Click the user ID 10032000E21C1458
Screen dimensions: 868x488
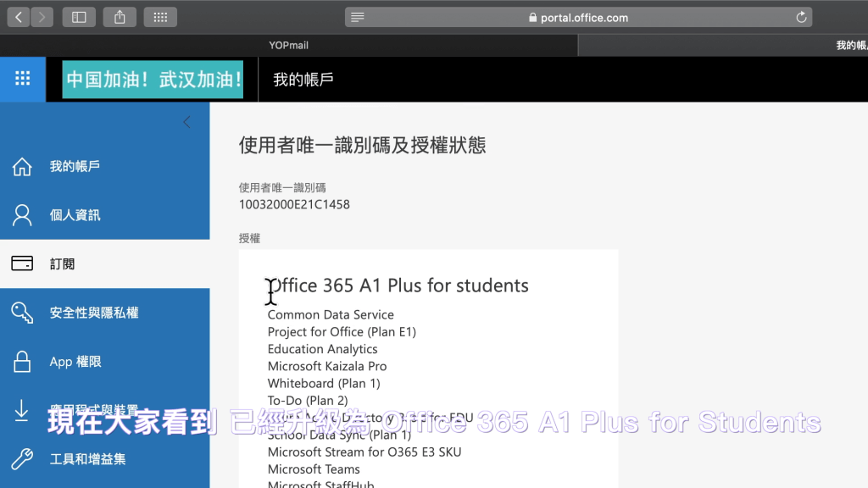(294, 205)
